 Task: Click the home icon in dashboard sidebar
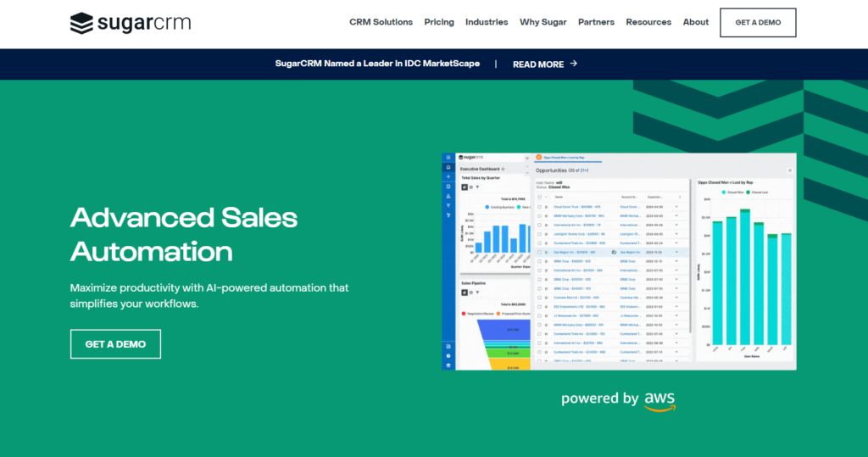pos(448,167)
